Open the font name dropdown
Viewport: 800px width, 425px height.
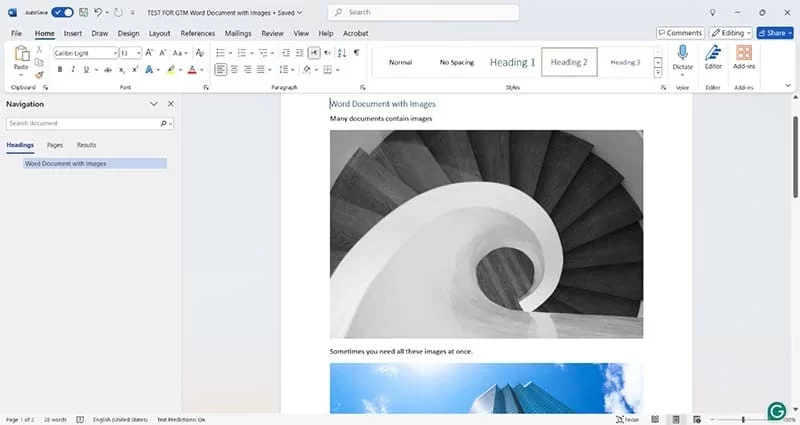(x=113, y=53)
